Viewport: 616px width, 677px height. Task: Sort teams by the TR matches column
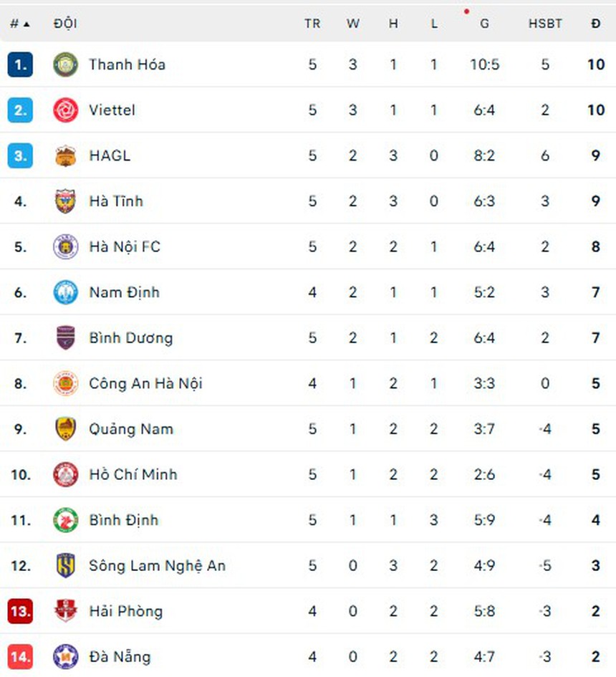(312, 23)
